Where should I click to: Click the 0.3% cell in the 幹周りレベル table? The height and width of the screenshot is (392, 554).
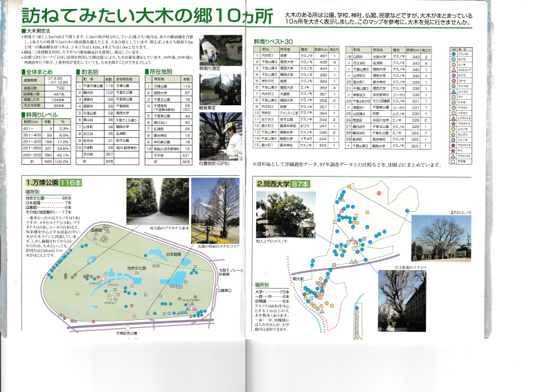62,129
